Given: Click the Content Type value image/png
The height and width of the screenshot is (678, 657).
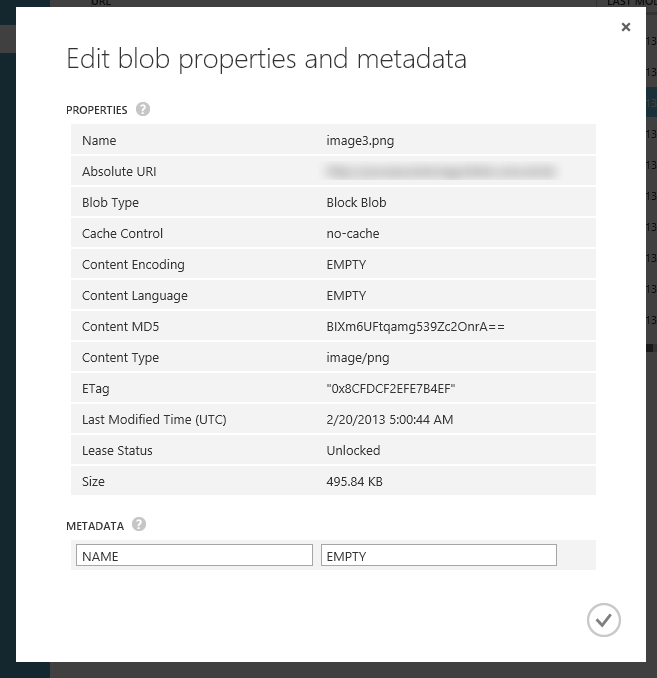Looking at the screenshot, I should [x=355, y=358].
